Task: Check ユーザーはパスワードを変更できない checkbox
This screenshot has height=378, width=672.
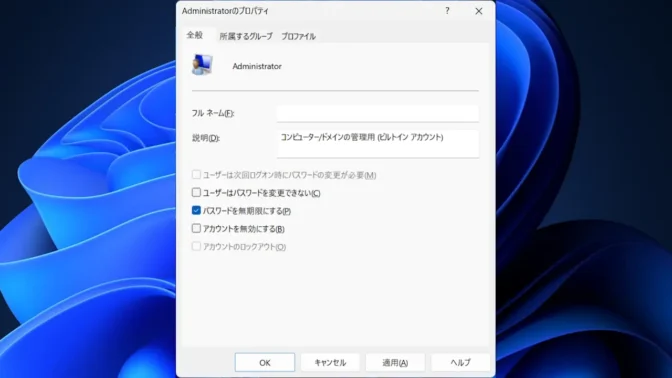Action: point(196,192)
